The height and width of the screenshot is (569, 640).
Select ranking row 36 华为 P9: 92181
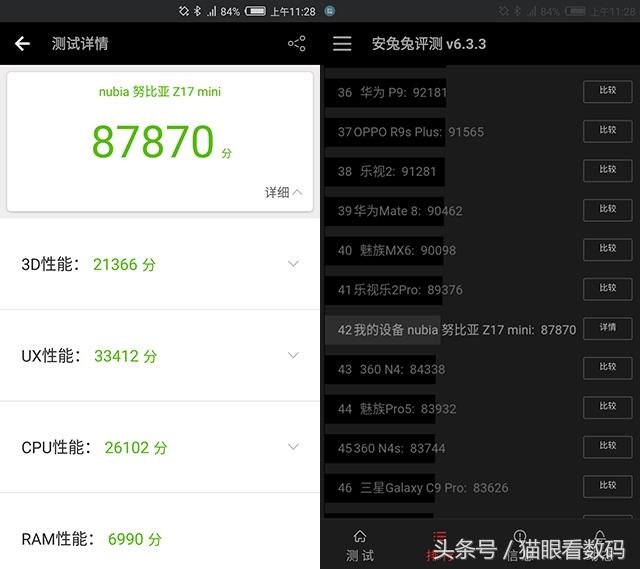478,92
